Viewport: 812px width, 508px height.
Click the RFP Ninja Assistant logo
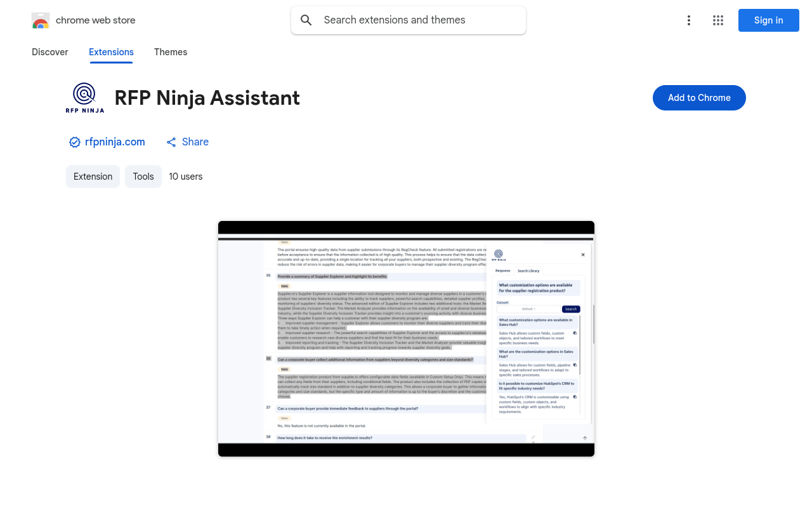(x=84, y=97)
